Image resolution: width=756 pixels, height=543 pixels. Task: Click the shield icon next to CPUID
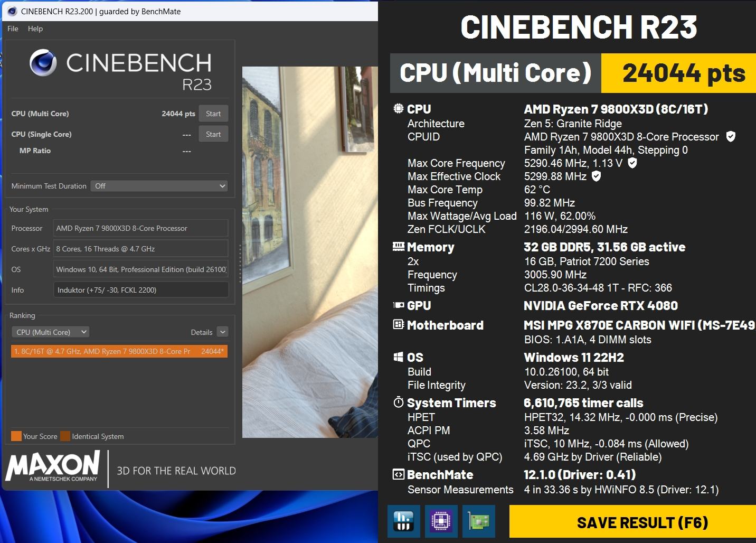point(731,137)
